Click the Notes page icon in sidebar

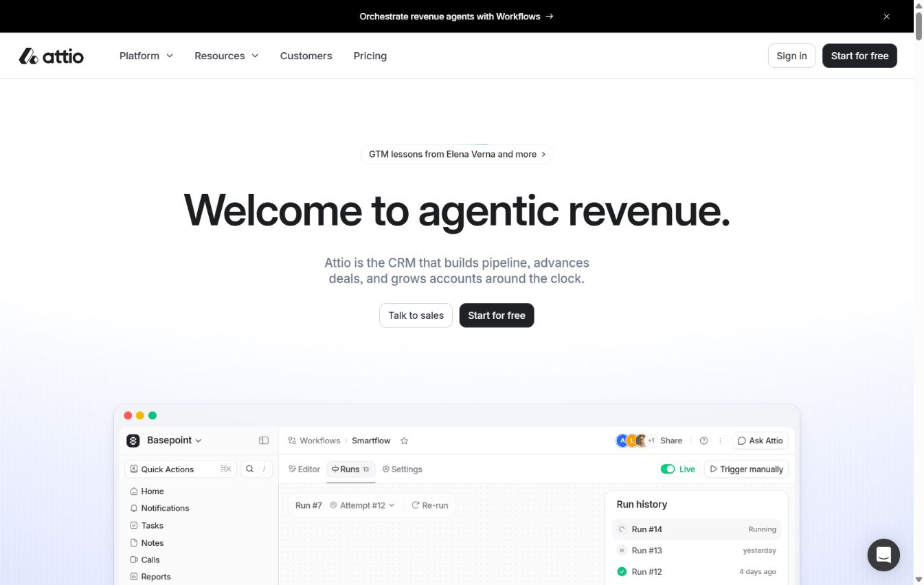pyautogui.click(x=134, y=543)
